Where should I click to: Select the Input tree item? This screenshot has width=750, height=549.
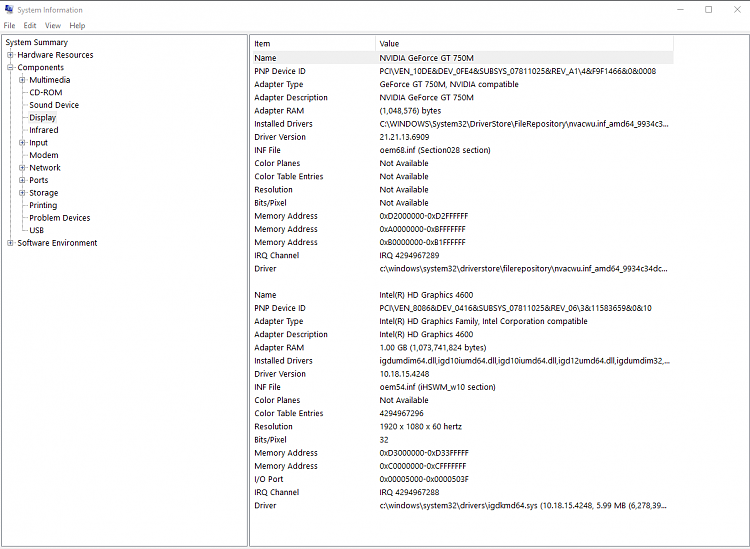[x=38, y=143]
